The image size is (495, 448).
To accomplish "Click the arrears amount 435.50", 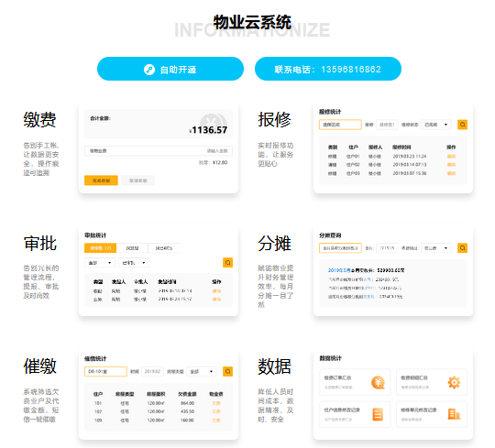I will point(187,411).
